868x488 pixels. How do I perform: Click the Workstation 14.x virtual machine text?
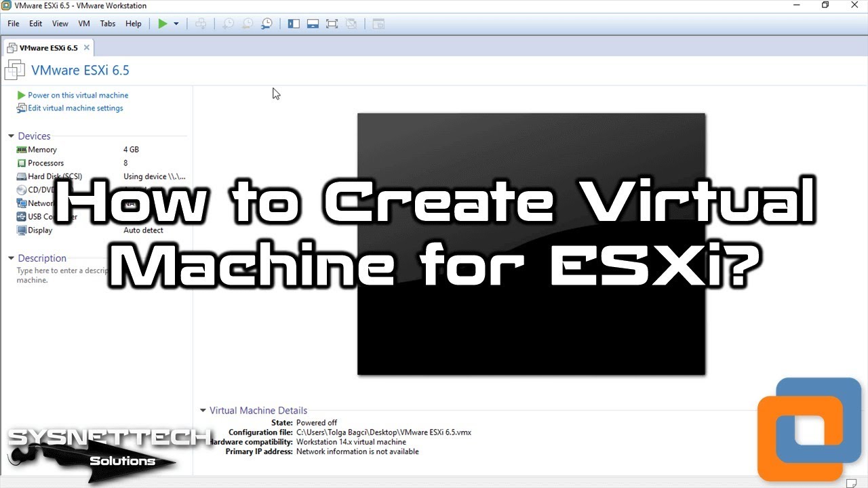pos(351,442)
